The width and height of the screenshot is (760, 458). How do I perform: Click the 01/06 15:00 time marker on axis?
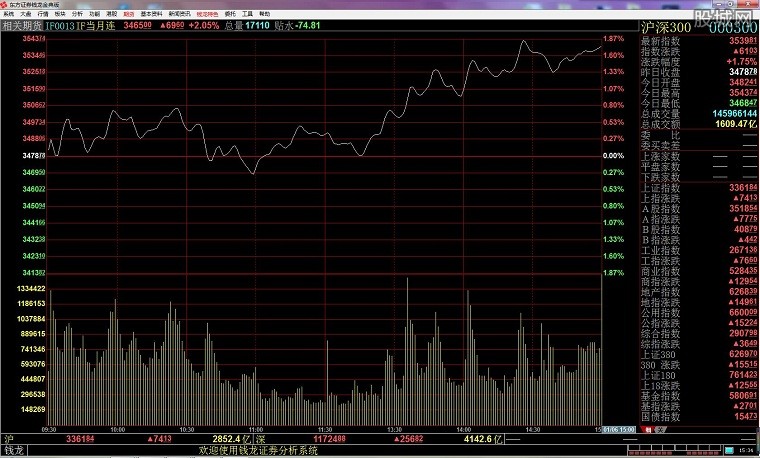click(x=618, y=429)
